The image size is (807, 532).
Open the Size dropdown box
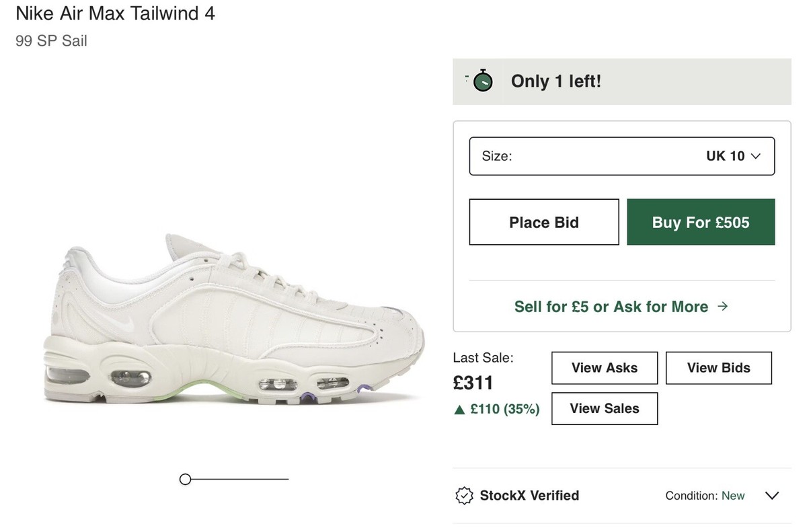click(621, 156)
